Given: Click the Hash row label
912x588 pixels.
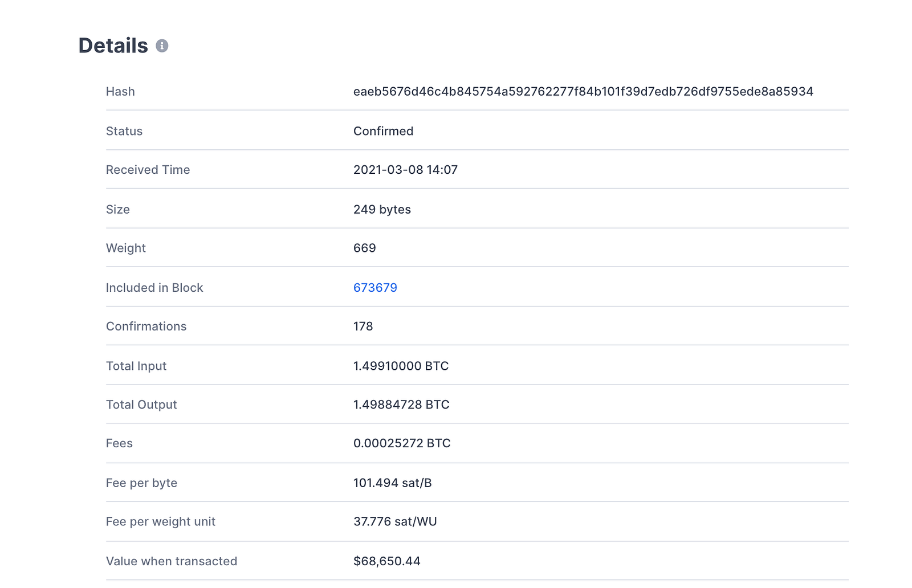Looking at the screenshot, I should [x=120, y=92].
